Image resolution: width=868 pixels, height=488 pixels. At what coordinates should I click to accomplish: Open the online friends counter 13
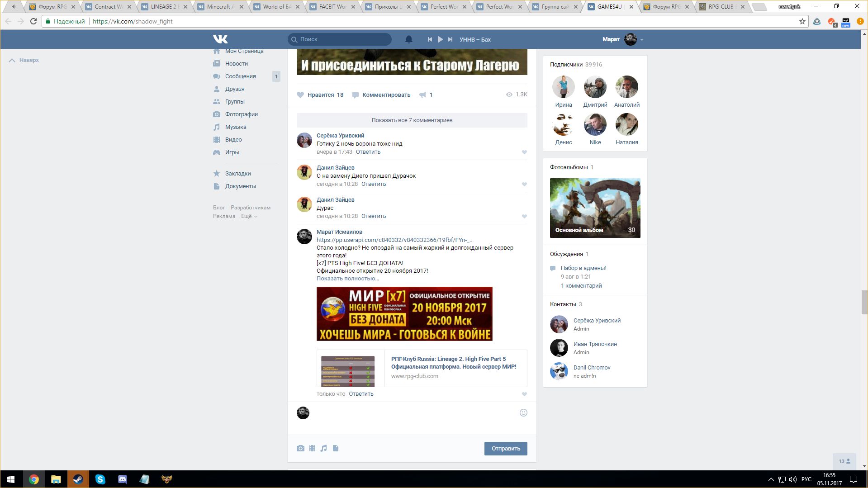[x=844, y=461]
